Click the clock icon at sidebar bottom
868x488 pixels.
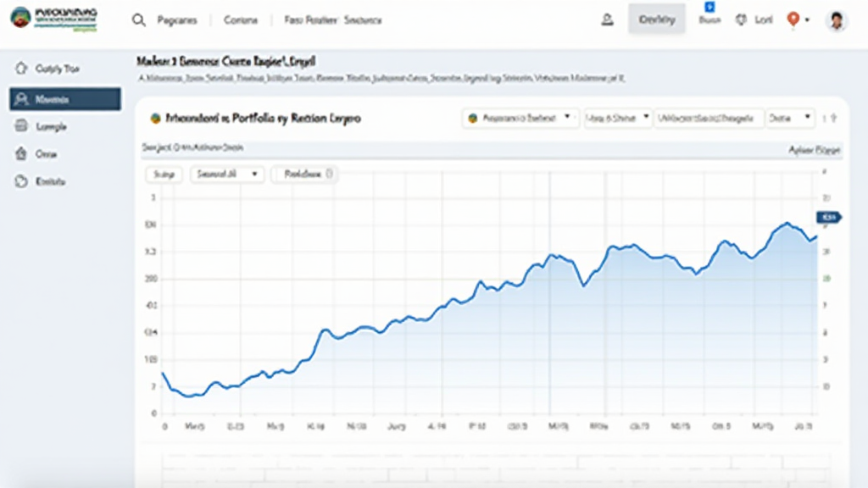pyautogui.click(x=22, y=181)
